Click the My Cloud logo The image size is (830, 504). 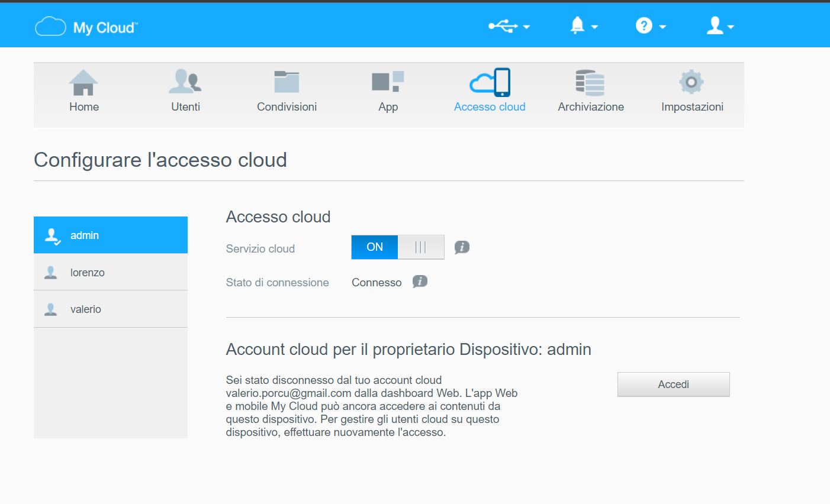[86, 27]
